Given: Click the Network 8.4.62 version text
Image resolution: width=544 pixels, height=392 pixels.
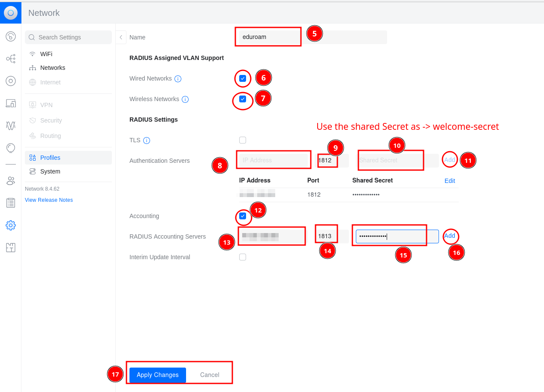Looking at the screenshot, I should [42, 189].
